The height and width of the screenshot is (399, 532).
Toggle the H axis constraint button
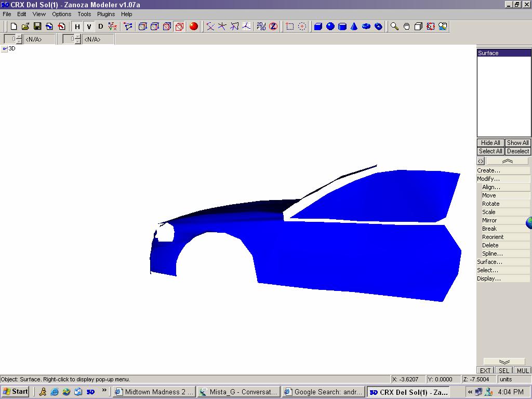click(77, 26)
